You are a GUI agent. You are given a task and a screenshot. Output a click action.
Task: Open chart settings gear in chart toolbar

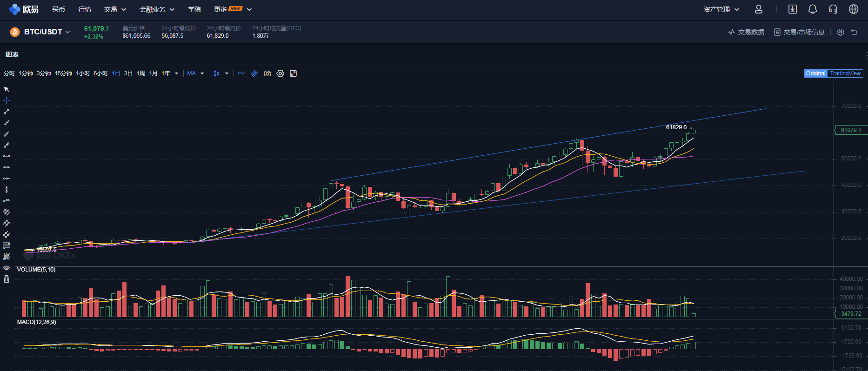pos(280,73)
